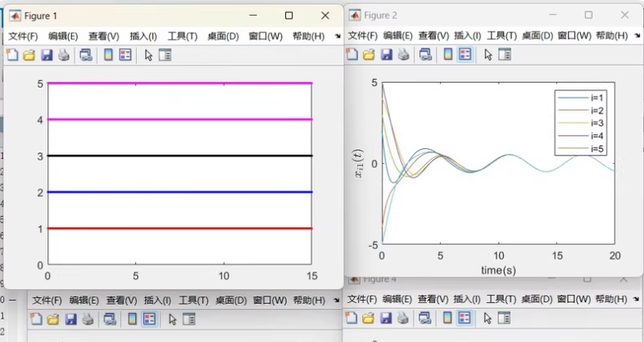Click New Figure icon in Figure 4 toolbar
The width and height of the screenshot is (644, 342).
click(x=351, y=318)
